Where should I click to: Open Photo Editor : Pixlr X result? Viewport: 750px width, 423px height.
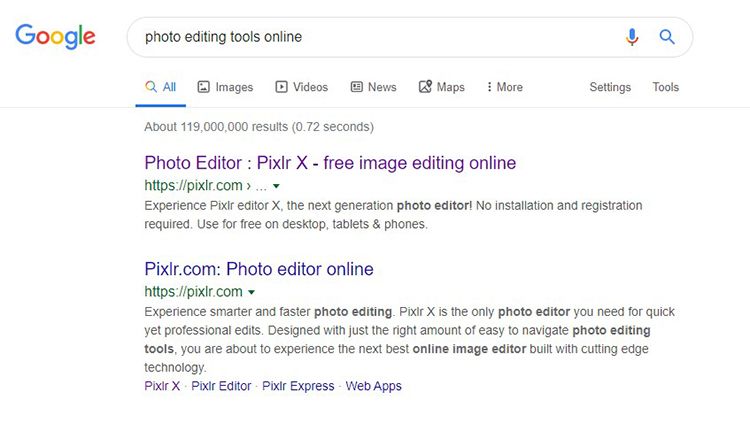point(330,163)
